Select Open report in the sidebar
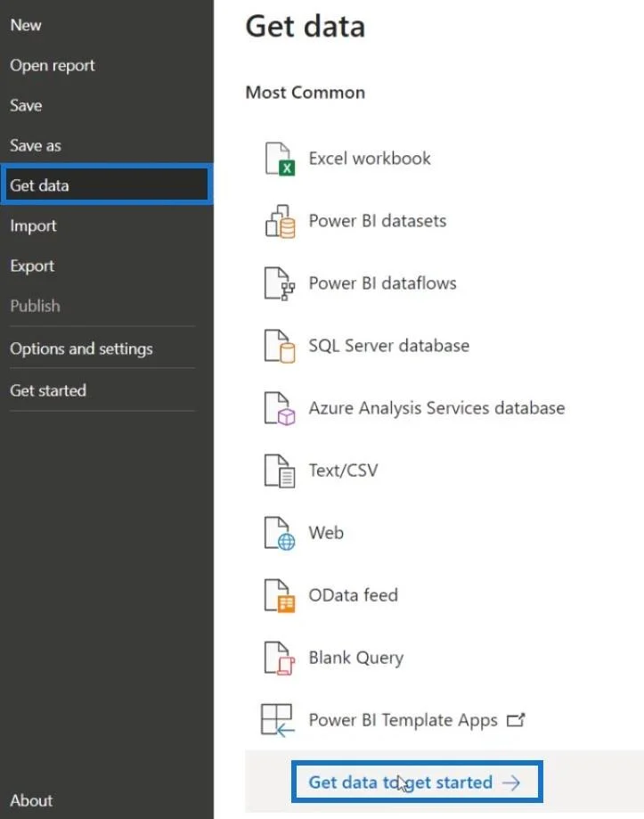 click(53, 65)
